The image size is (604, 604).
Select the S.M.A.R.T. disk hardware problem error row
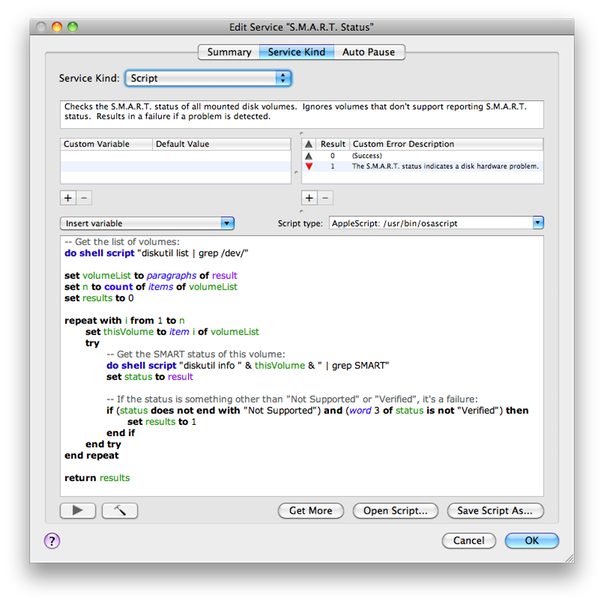[422, 166]
